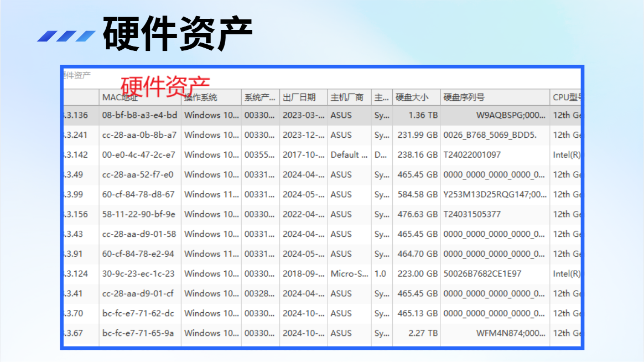
Task: Click the 硬盘序列号 column header
Action: [495, 97]
